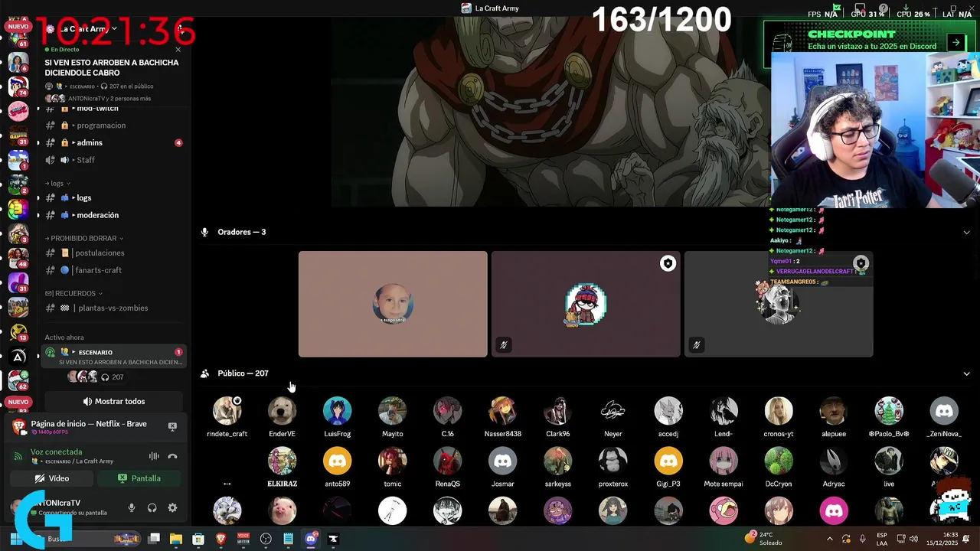Open audience member Gigi_P3 avatar
Screen dimensions: 980x551
[x=668, y=461]
